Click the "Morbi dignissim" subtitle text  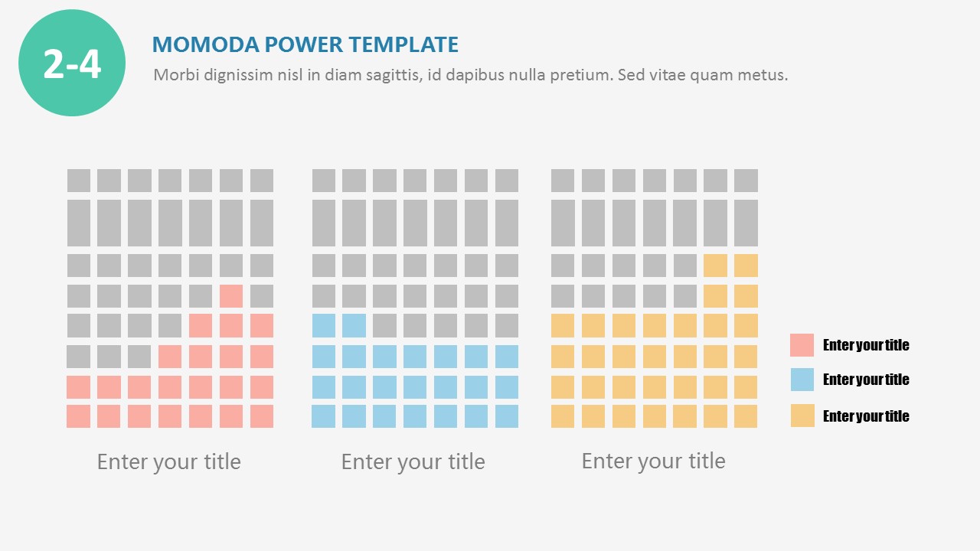(470, 75)
